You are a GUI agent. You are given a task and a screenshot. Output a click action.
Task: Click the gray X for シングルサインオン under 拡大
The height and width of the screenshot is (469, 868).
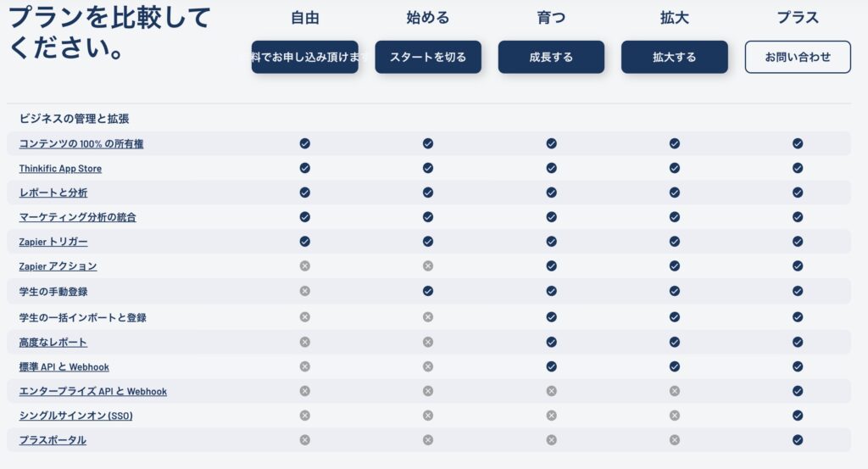pos(674,416)
